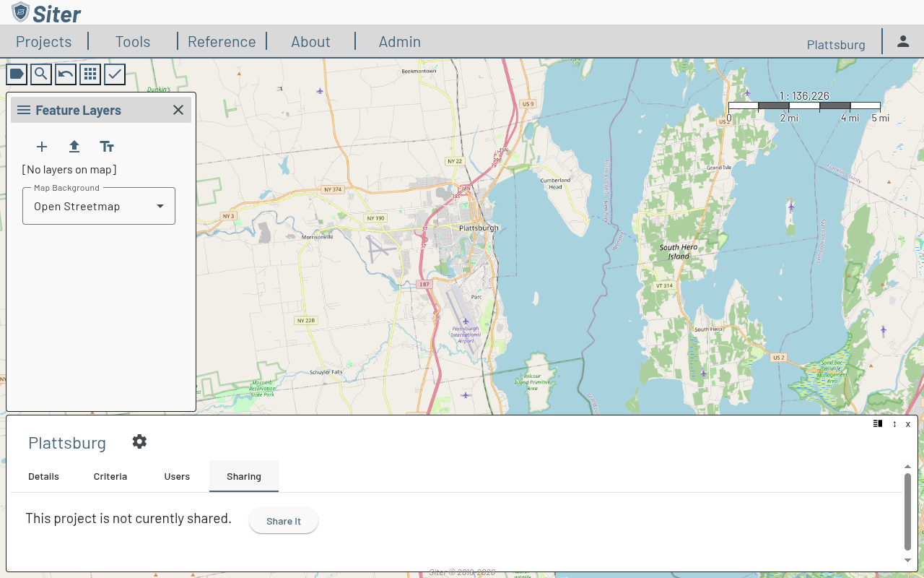Toggle the project panel dock layout icon
This screenshot has width=924, height=578.
point(878,424)
